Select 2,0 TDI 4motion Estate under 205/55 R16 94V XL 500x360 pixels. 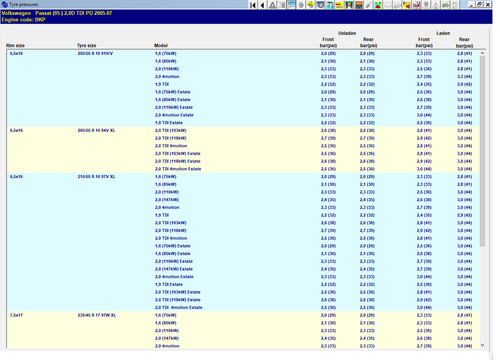[178, 169]
